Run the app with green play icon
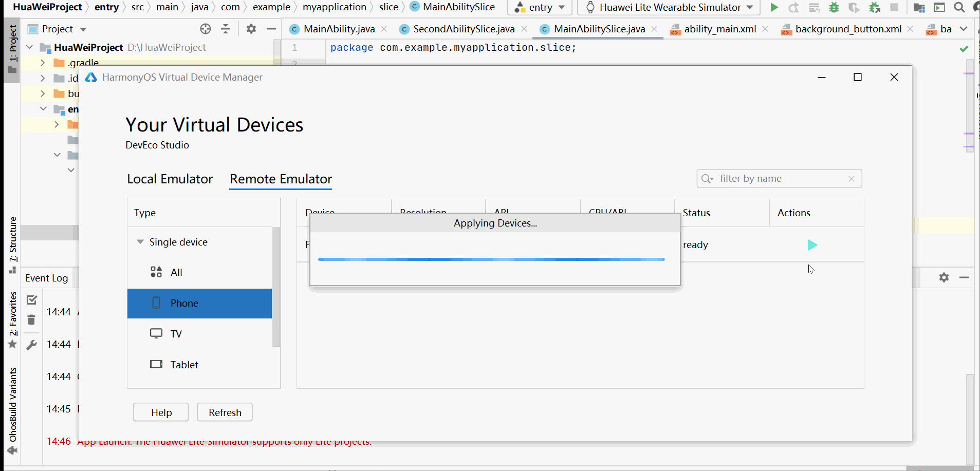 (x=774, y=7)
